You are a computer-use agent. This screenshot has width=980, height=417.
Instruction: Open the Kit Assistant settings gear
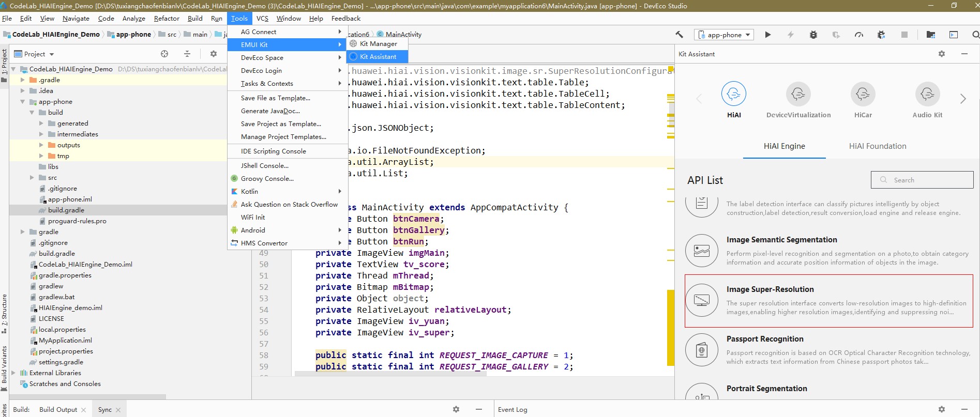942,54
